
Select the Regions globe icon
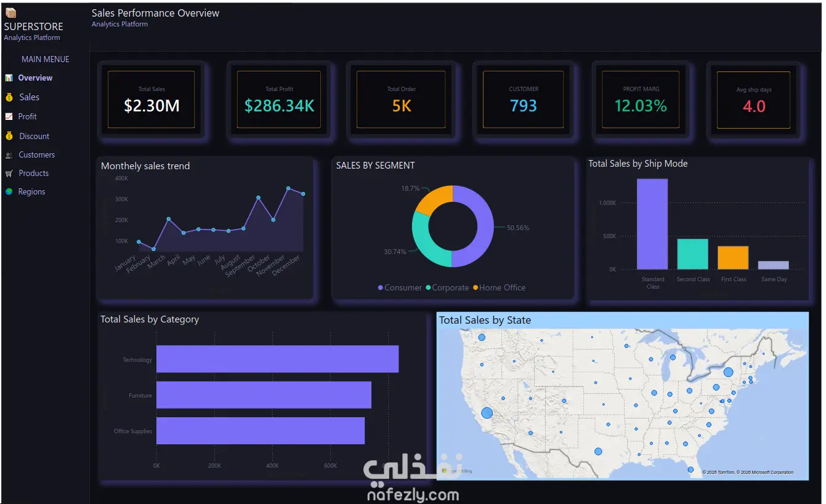pyautogui.click(x=9, y=192)
